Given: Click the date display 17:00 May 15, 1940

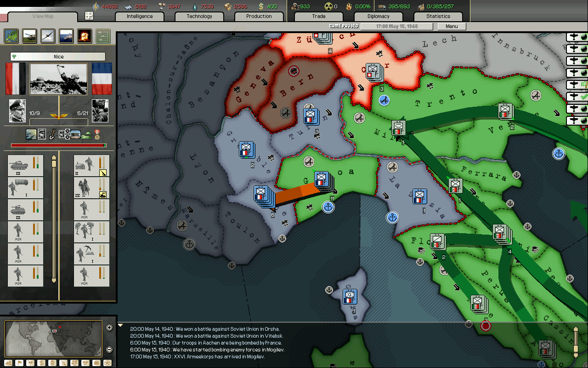Looking at the screenshot, I should pos(397,26).
